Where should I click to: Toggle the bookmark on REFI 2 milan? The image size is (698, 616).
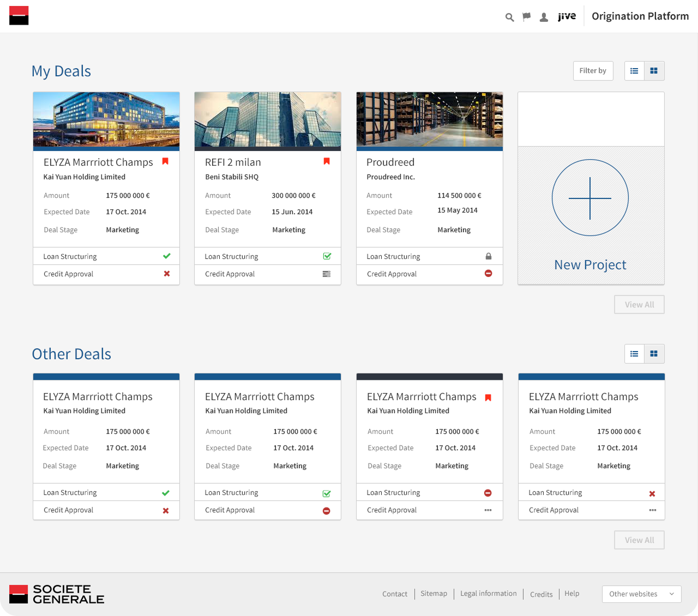327,161
